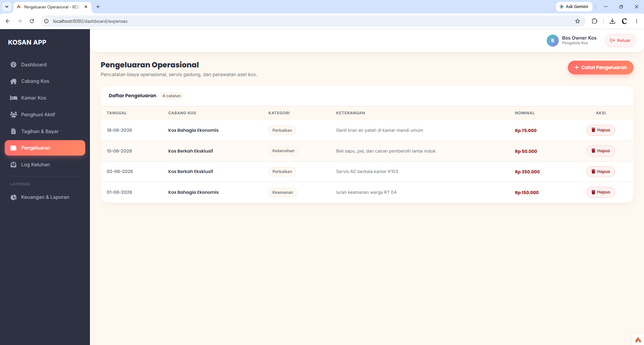Delete the Iuran keamanan expense with Hapus
The image size is (644, 345).
coord(600,192)
